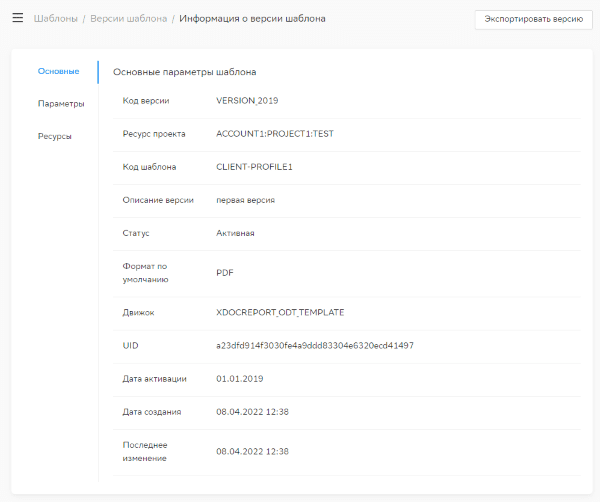Click the activation date 01.01.2019
Viewport: 600px width, 502px height.
pos(238,378)
